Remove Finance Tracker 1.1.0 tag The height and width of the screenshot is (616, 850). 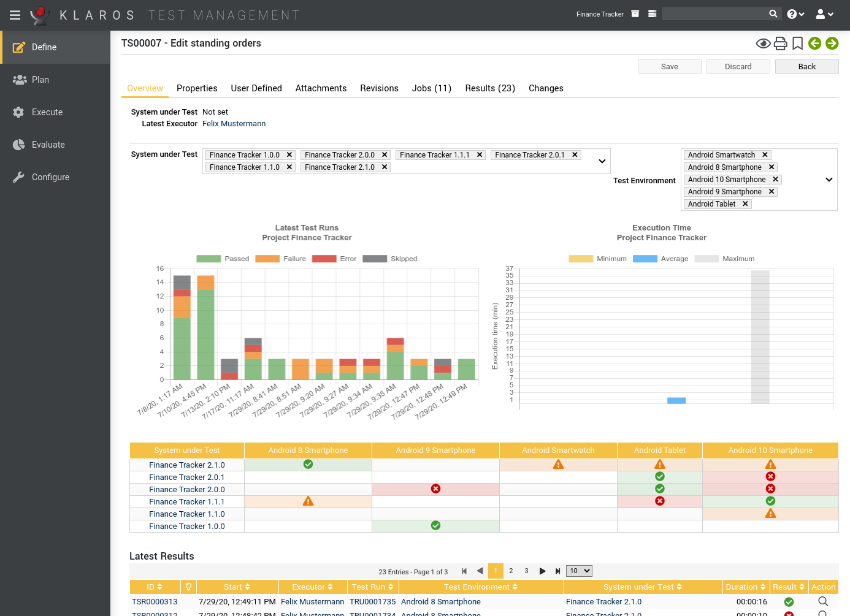tap(289, 167)
